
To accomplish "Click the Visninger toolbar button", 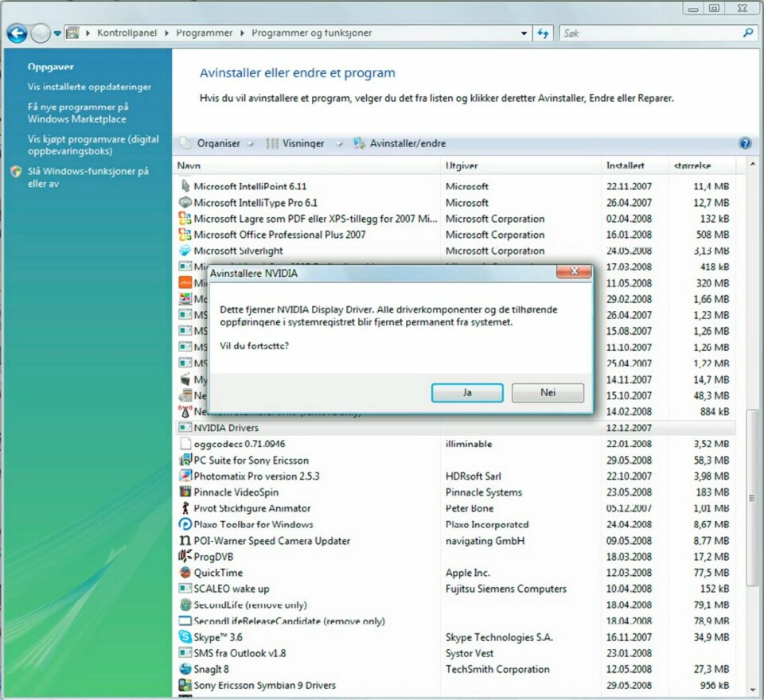I will click(296, 144).
